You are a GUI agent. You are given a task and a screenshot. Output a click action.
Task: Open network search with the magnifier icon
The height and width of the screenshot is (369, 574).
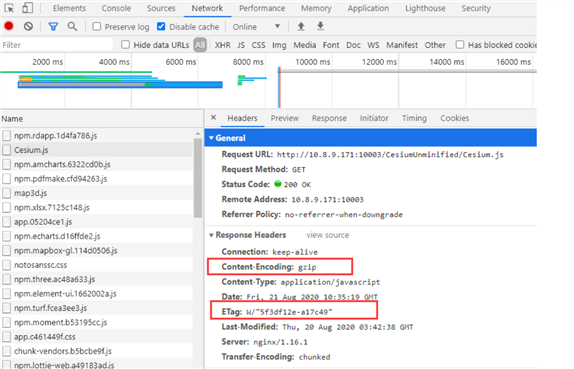coord(72,26)
